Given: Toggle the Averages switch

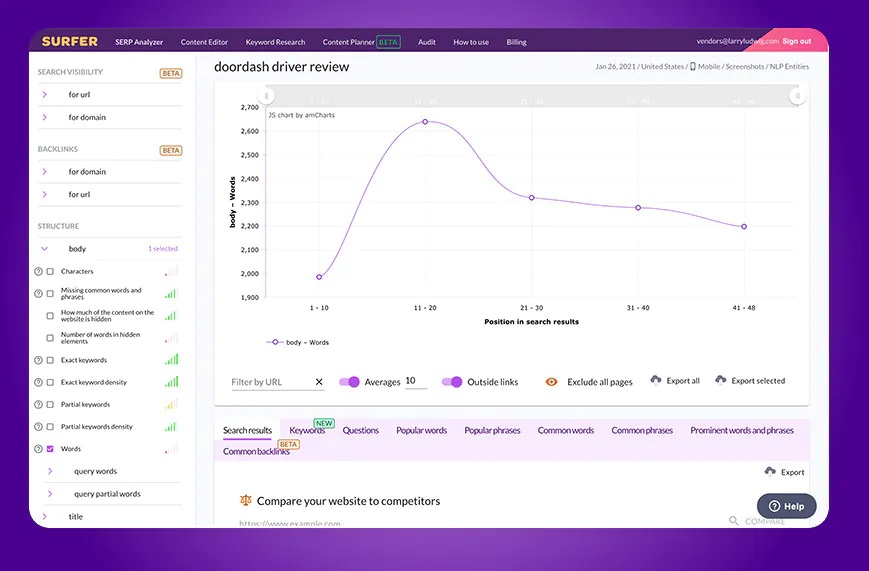Looking at the screenshot, I should [x=350, y=382].
